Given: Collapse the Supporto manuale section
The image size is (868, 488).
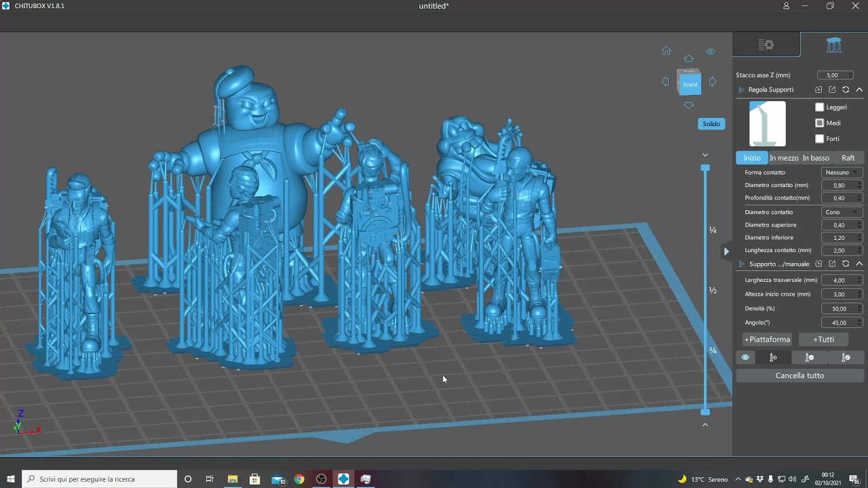Looking at the screenshot, I should click(x=859, y=264).
